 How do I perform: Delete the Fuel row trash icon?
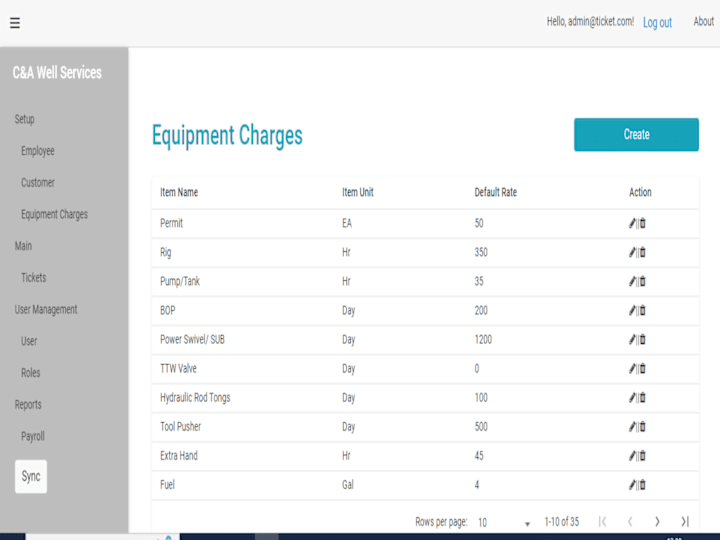642,484
